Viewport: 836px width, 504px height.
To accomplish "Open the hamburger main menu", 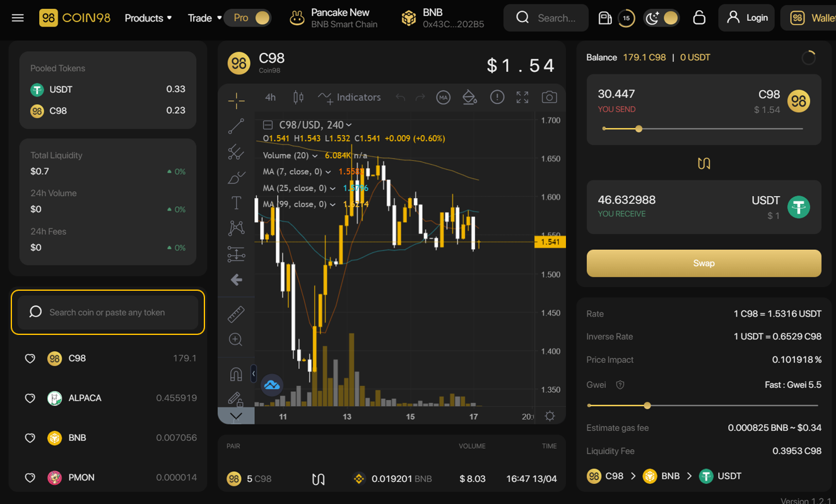I will point(18,18).
